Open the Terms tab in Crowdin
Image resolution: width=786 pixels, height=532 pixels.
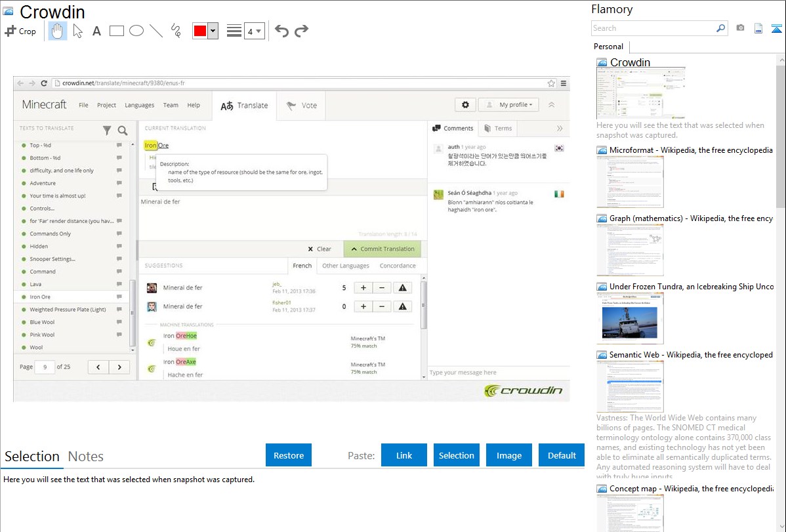[498, 129]
